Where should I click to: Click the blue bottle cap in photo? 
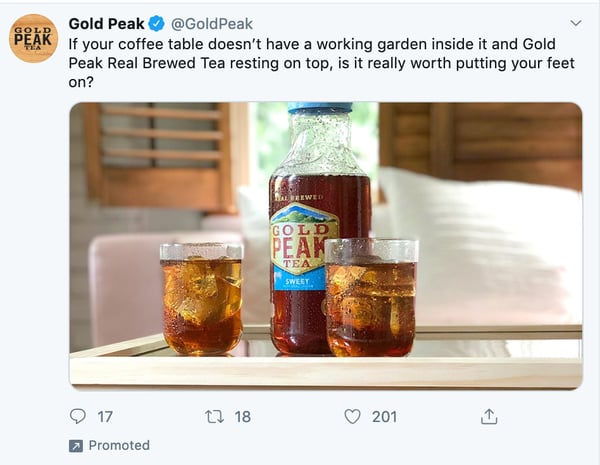click(320, 108)
